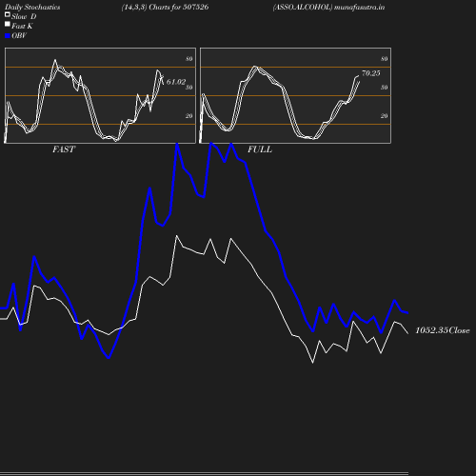Viewport: 476px width, 476px height.
Task: Click the 'OBV' legend label
Action: tap(19, 35)
